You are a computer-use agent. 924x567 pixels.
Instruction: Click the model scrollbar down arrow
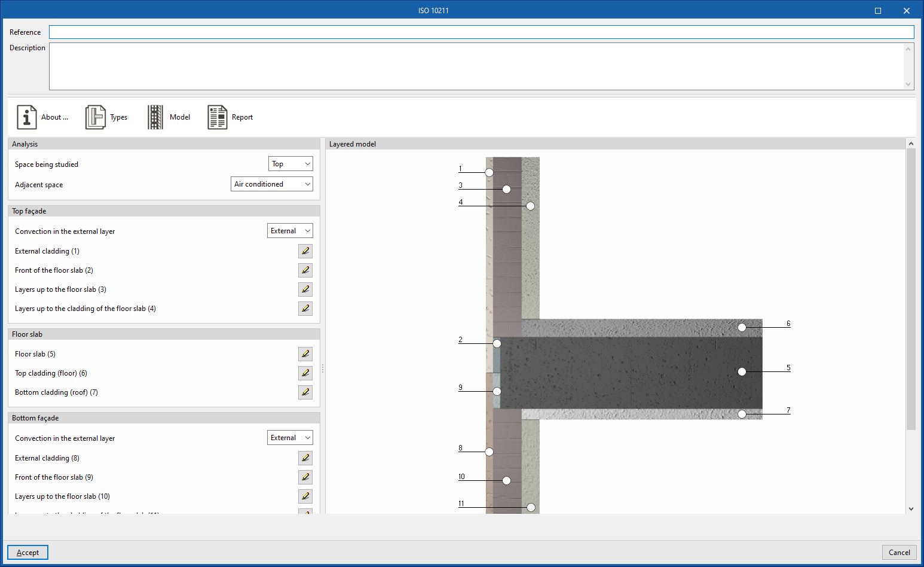point(911,509)
